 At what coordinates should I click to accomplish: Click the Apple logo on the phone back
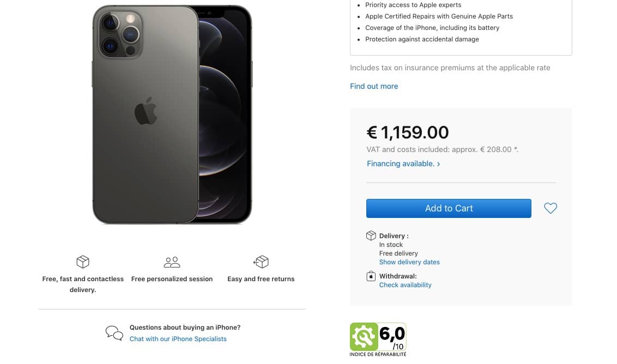pos(146,111)
